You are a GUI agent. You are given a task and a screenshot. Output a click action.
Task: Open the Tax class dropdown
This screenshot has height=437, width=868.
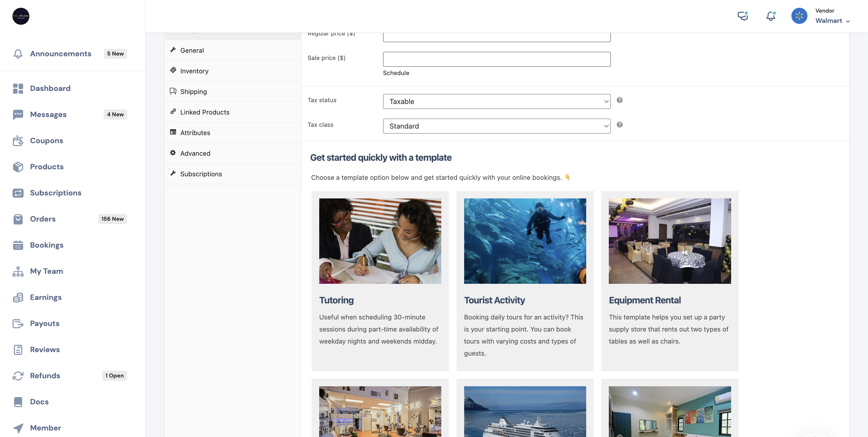point(497,126)
